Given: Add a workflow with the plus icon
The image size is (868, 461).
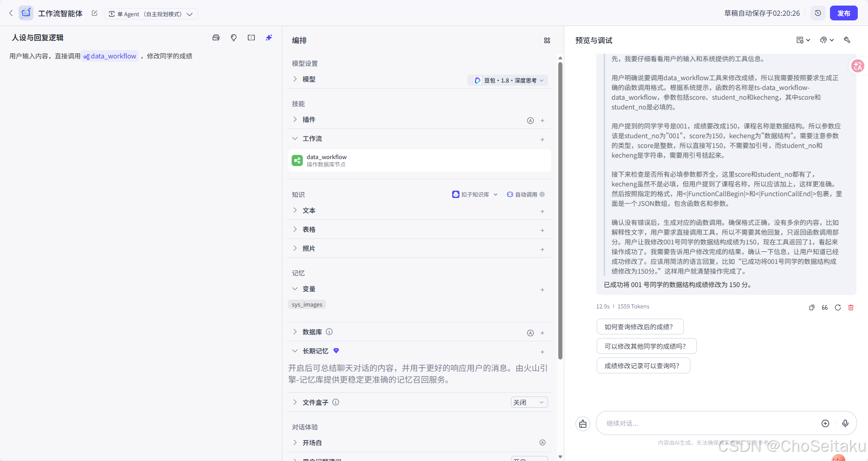Looking at the screenshot, I should pyautogui.click(x=542, y=140).
